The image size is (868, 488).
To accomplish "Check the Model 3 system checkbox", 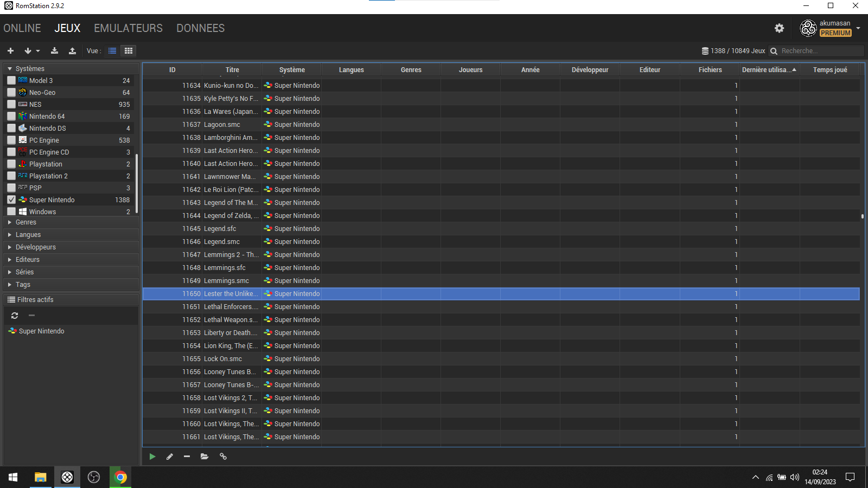I will (x=11, y=80).
